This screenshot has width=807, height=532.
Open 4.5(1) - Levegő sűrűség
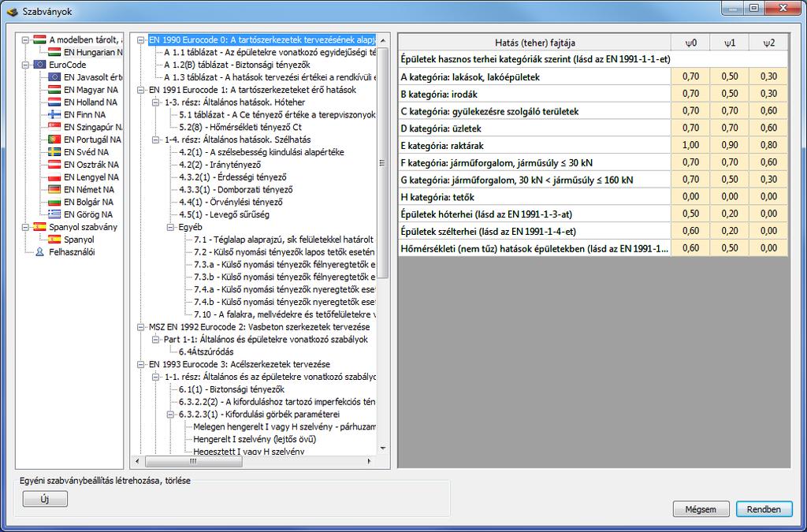pyautogui.click(x=224, y=214)
